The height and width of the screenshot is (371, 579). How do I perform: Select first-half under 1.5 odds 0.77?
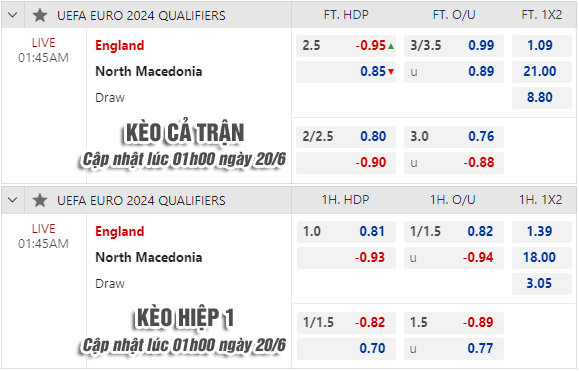(454, 349)
